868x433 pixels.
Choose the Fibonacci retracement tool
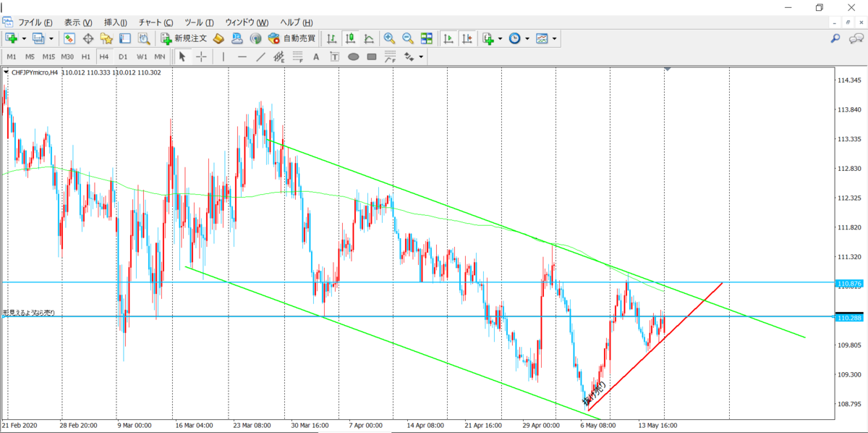pyautogui.click(x=297, y=56)
